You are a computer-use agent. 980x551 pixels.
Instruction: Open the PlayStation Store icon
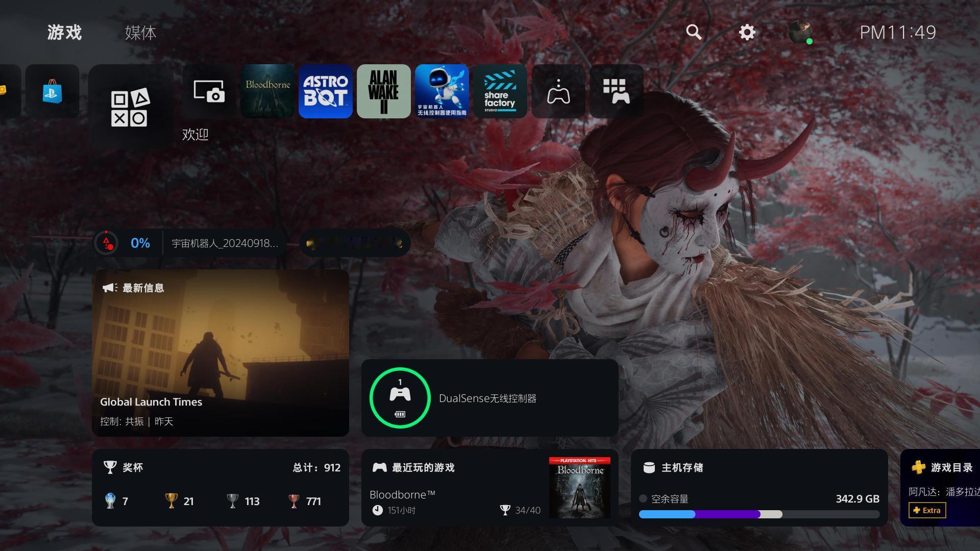[x=52, y=91]
